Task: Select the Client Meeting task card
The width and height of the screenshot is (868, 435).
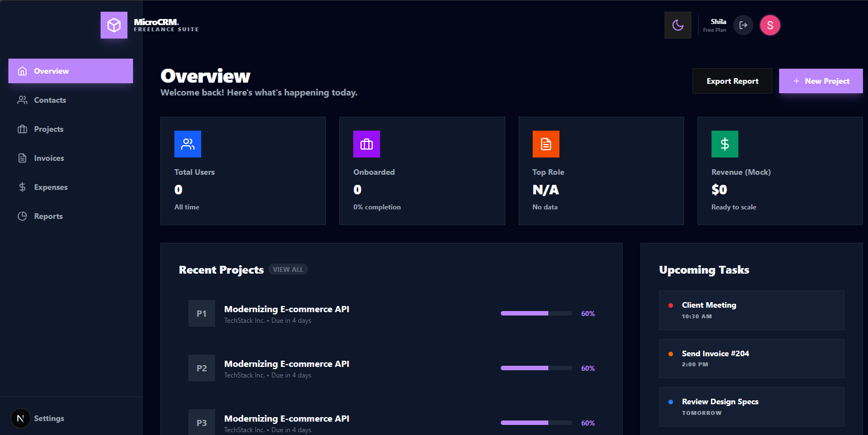Action: pos(751,310)
